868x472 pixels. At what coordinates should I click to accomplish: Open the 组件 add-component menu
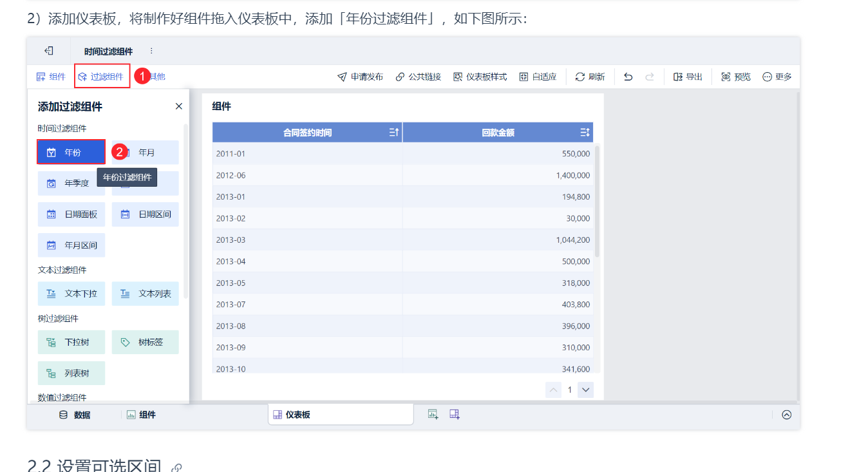[51, 77]
